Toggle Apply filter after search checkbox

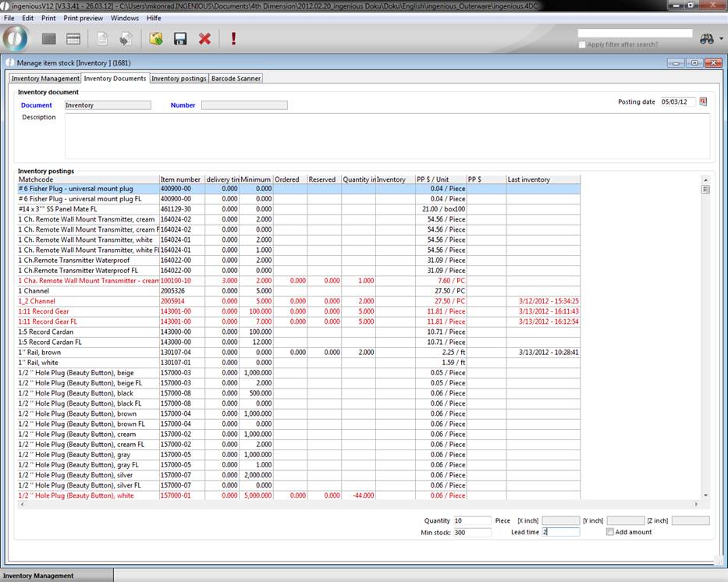[x=582, y=44]
